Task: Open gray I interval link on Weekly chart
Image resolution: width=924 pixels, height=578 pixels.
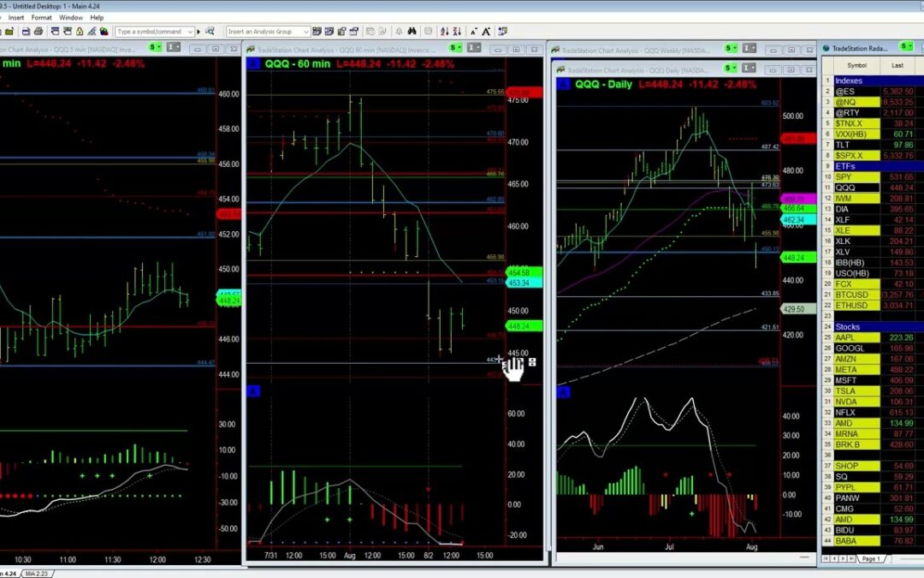Action: click(749, 48)
